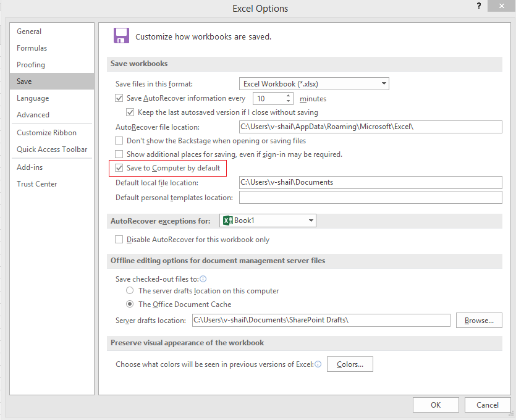Enable Show additional places for saving checkbox
The image size is (516, 420).
tap(119, 154)
